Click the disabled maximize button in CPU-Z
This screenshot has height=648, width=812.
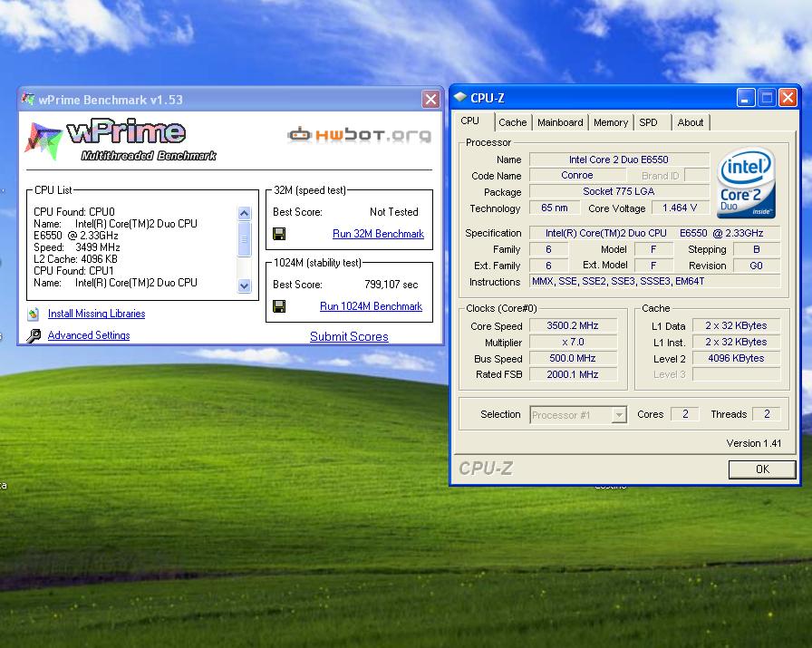[x=767, y=97]
